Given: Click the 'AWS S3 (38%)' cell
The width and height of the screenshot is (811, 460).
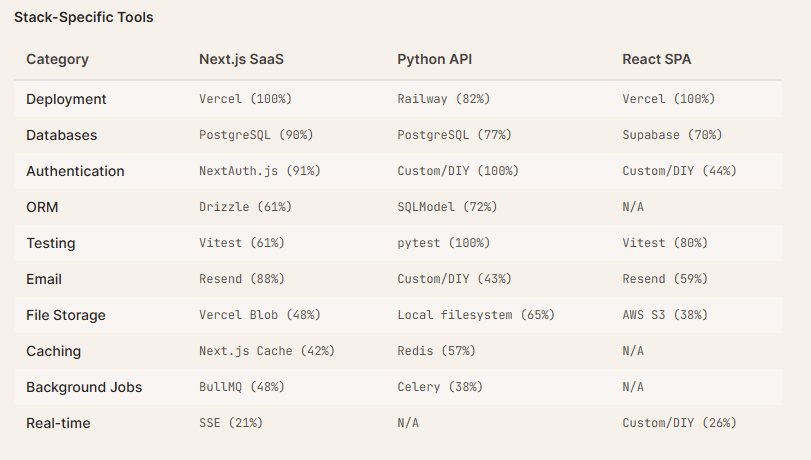Looking at the screenshot, I should click(x=665, y=315).
